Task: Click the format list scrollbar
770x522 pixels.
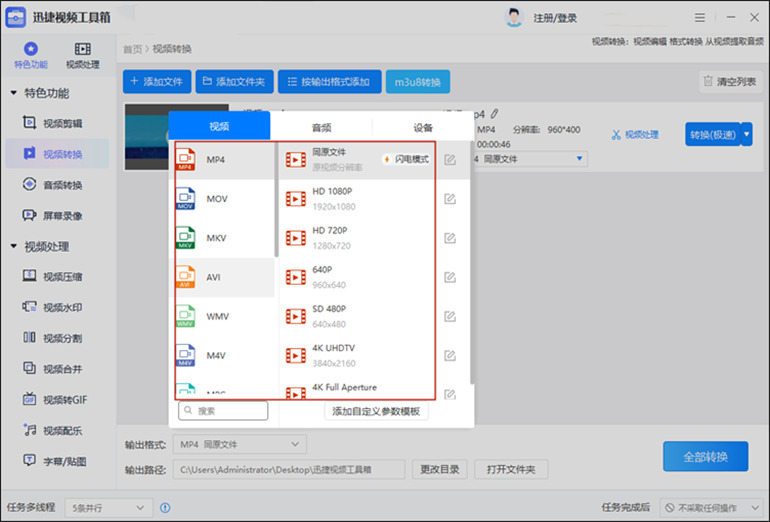Action: coord(276,199)
